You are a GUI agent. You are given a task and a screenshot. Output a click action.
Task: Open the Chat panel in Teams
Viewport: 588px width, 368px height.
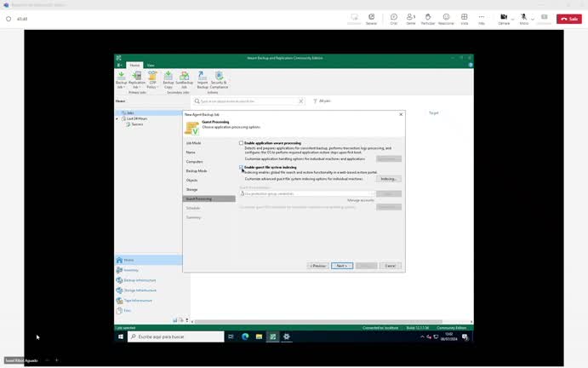(x=393, y=19)
